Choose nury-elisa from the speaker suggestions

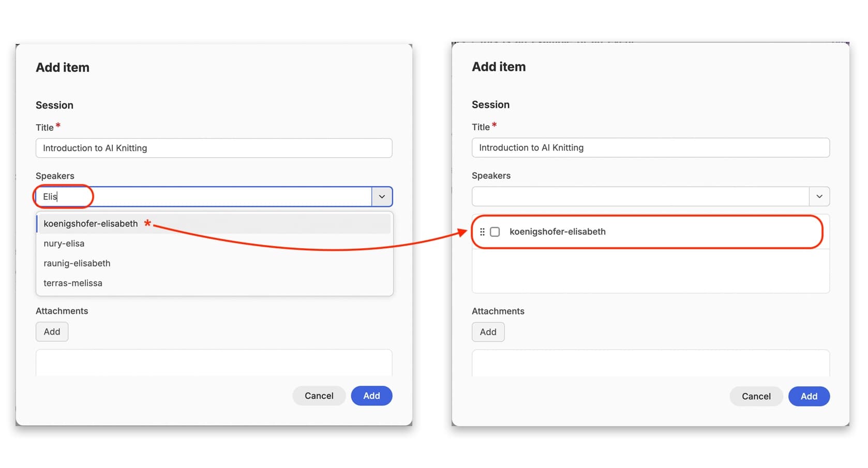point(64,244)
